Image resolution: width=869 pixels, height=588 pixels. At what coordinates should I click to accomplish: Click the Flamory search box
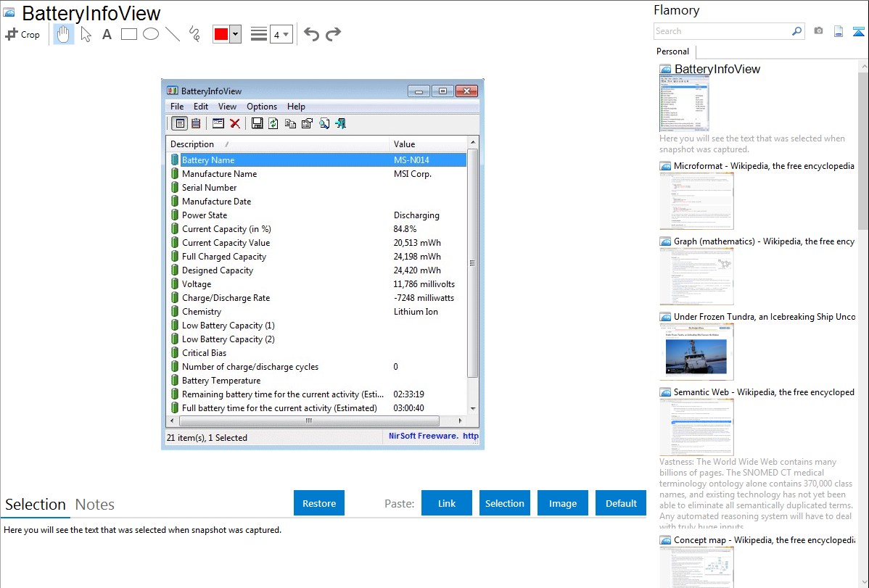coord(722,31)
